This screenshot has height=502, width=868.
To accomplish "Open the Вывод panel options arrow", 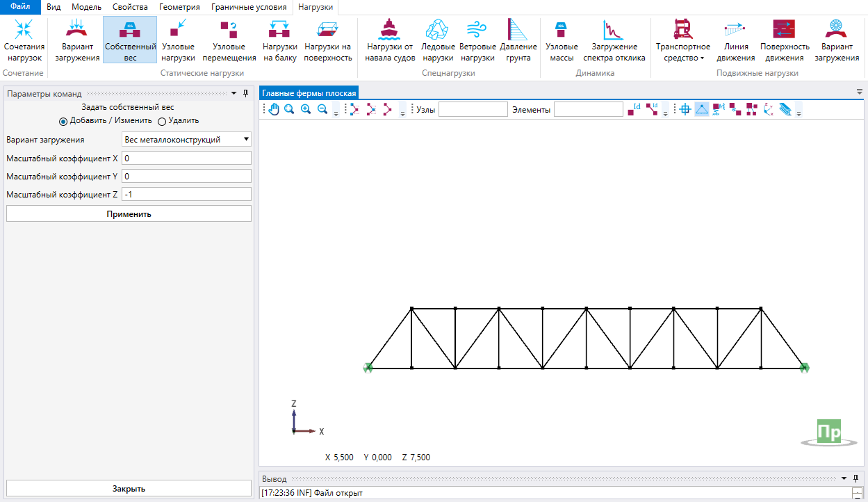I will pyautogui.click(x=844, y=478).
